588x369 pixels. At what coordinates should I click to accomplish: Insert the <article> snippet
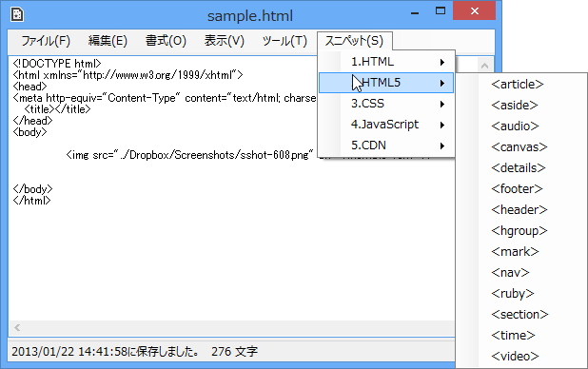521,85
